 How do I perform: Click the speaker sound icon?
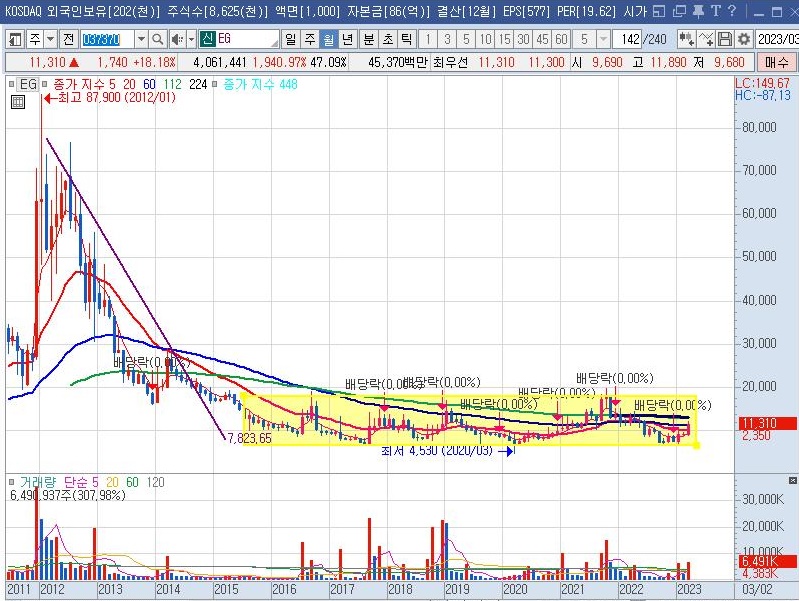tap(177, 39)
